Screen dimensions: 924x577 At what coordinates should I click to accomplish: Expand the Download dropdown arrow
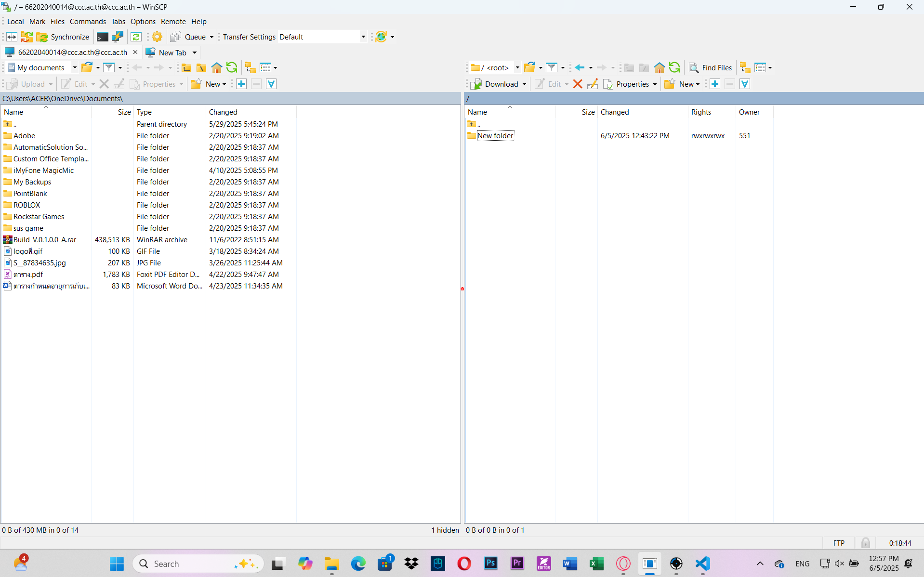click(x=524, y=84)
